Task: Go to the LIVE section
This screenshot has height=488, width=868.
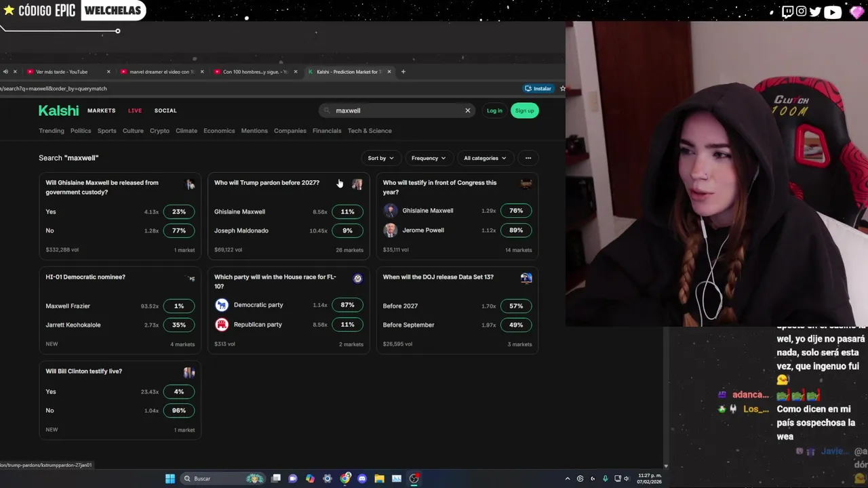Action: 135,110
